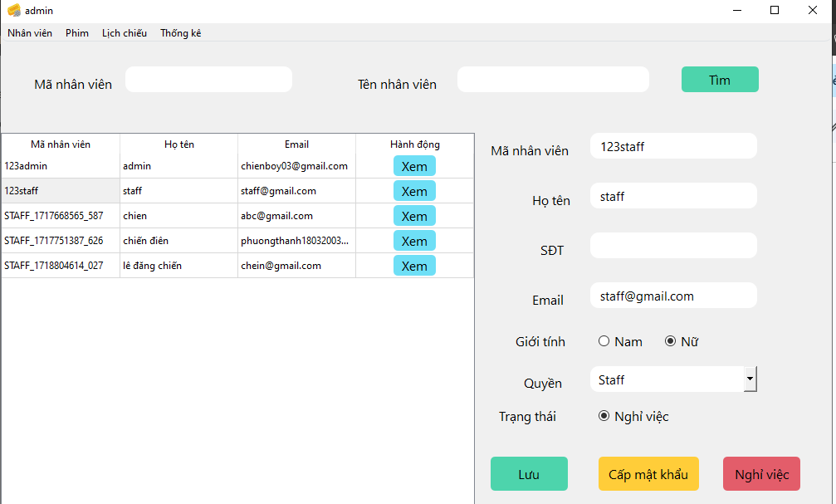Click the Mã nhân viên column header
Viewport: 836px width, 504px height.
[61, 144]
